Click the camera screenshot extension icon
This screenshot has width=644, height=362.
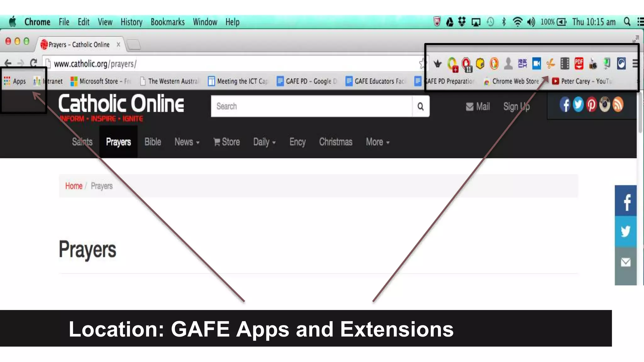593,64
